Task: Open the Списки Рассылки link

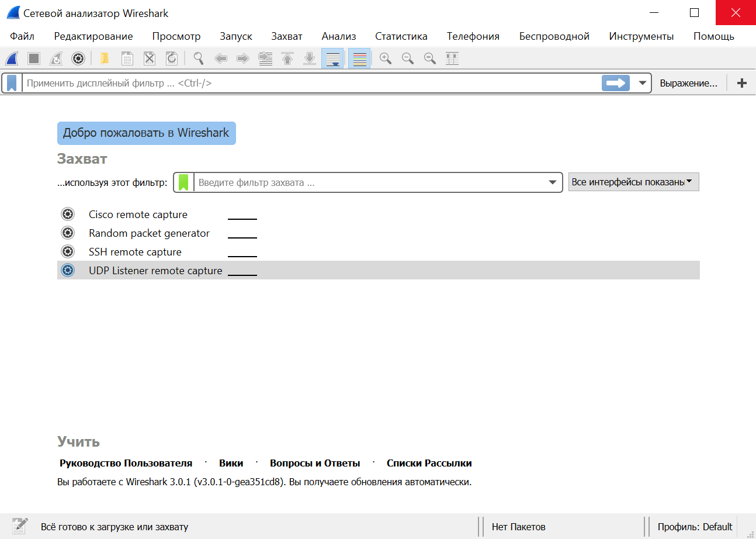Action: click(x=429, y=463)
